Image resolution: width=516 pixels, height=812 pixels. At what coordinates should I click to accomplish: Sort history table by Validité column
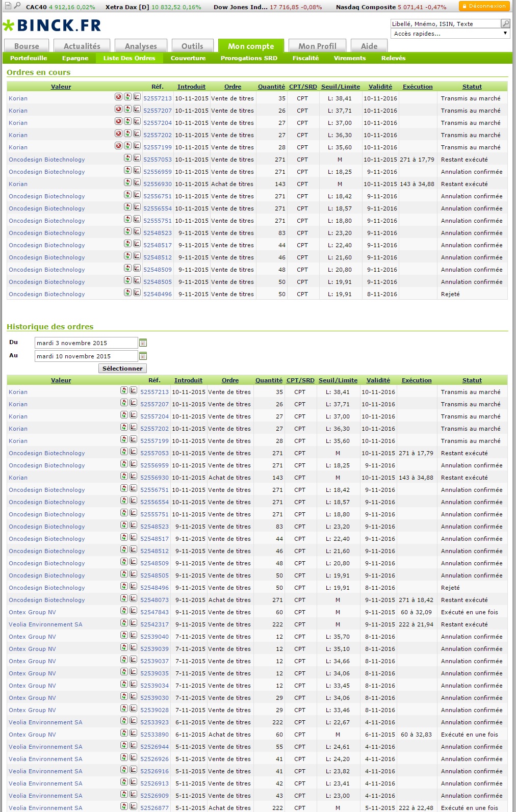[x=378, y=380]
